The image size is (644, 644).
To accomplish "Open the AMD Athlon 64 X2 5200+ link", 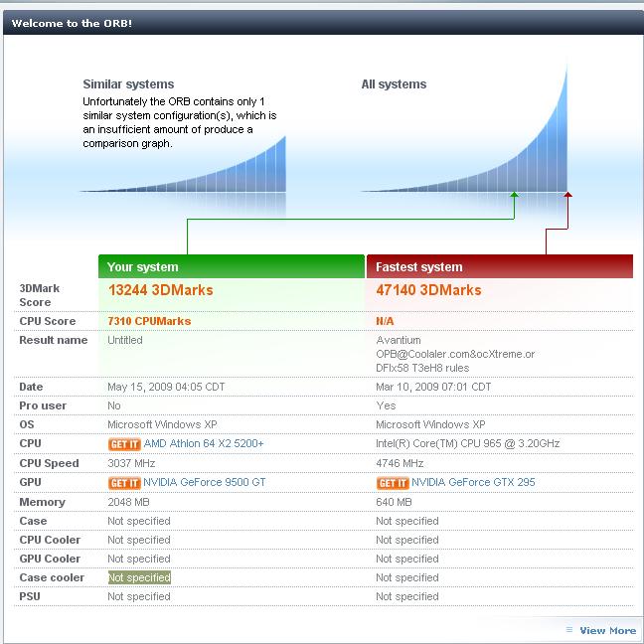I will [x=204, y=443].
